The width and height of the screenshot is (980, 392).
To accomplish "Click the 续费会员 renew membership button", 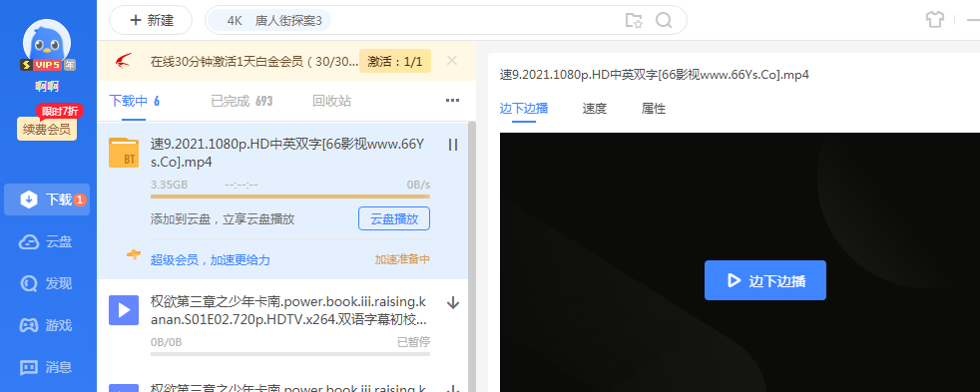I will 47,130.
